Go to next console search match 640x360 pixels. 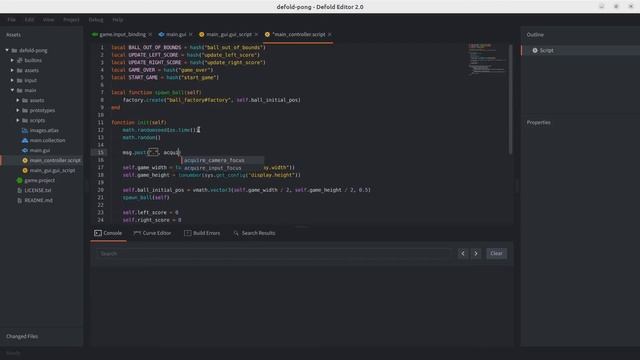tap(476, 253)
